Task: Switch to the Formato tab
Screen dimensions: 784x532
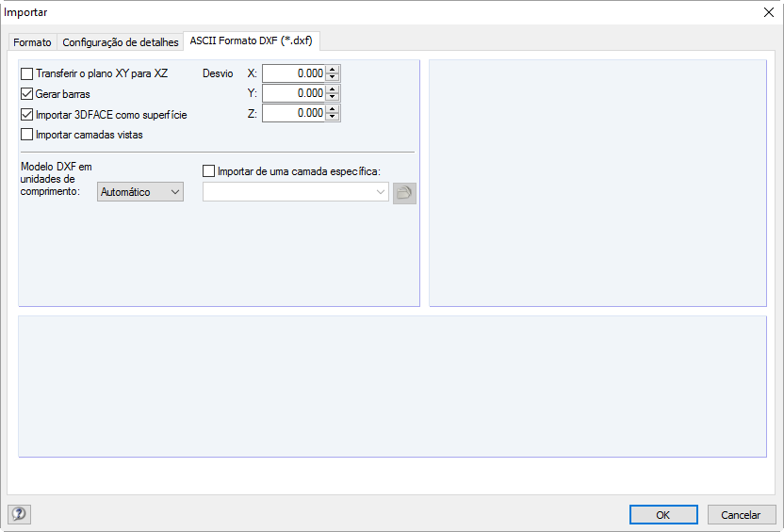Action: (32, 42)
